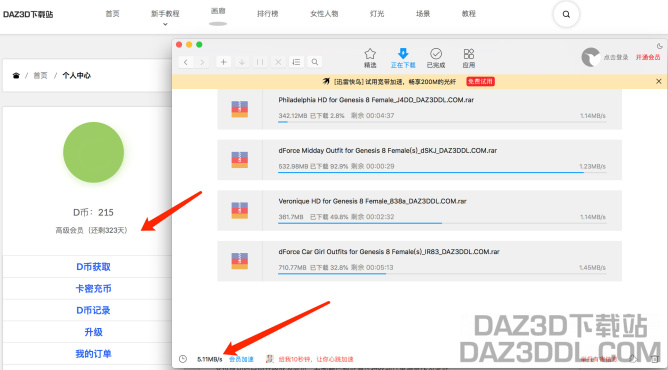Open the 排行榜 nav item
The height and width of the screenshot is (370, 668).
(267, 14)
